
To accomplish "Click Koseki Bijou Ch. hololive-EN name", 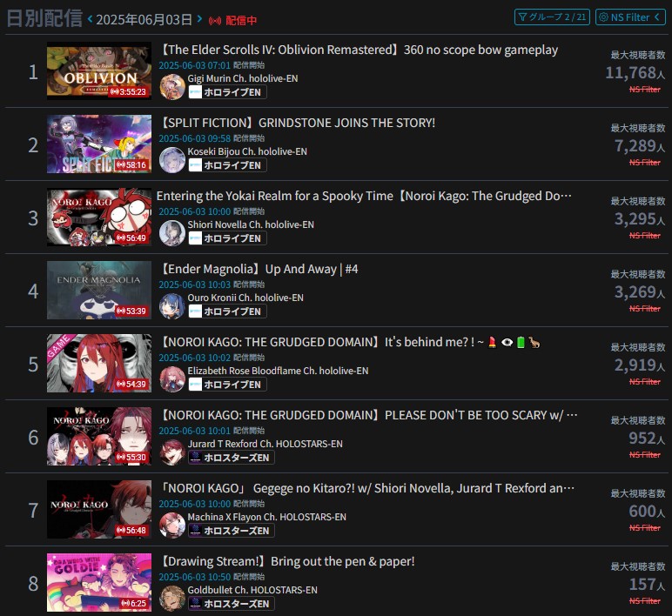I will pos(247,151).
